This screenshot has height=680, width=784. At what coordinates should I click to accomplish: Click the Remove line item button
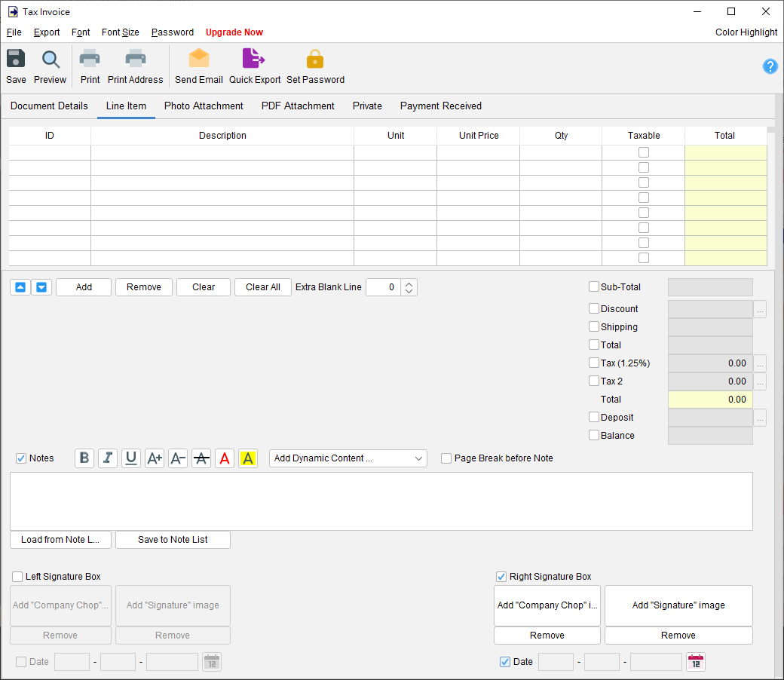pos(143,287)
